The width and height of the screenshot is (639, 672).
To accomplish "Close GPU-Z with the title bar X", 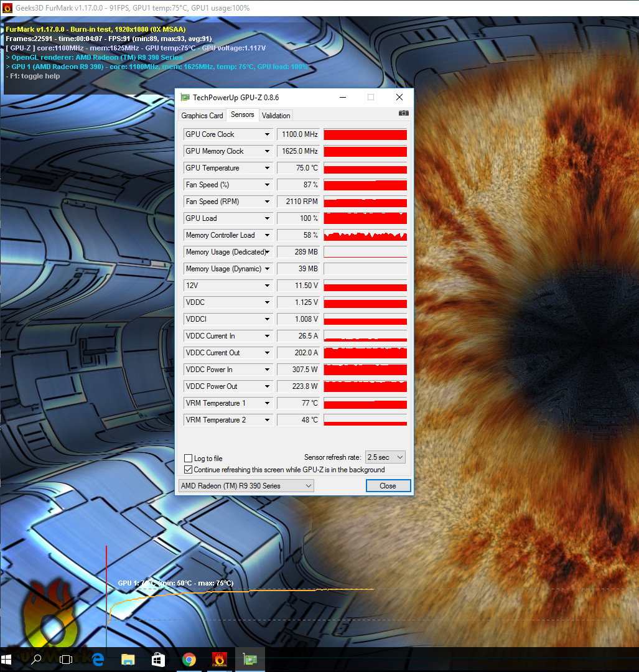I will pos(399,97).
